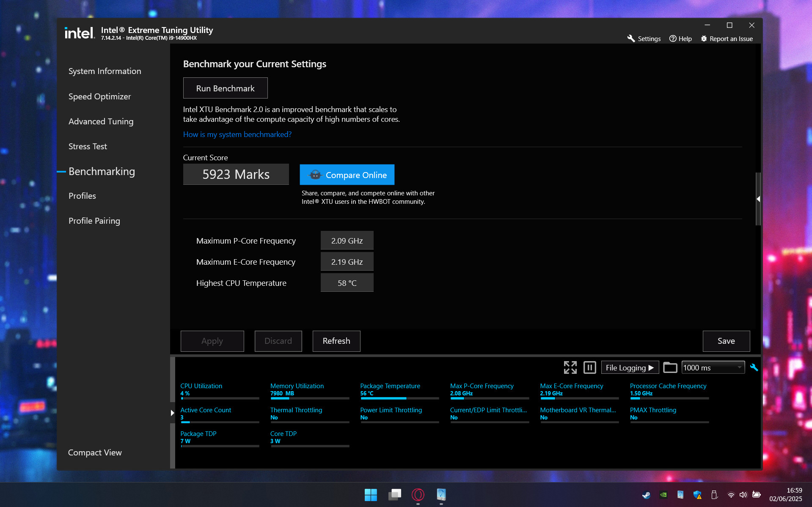This screenshot has width=812, height=507.
Task: Select the Package TDP monitor
Action: (x=220, y=439)
